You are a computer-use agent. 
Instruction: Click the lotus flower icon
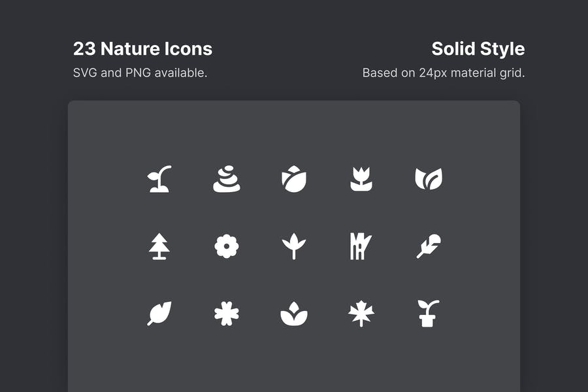[x=294, y=314]
